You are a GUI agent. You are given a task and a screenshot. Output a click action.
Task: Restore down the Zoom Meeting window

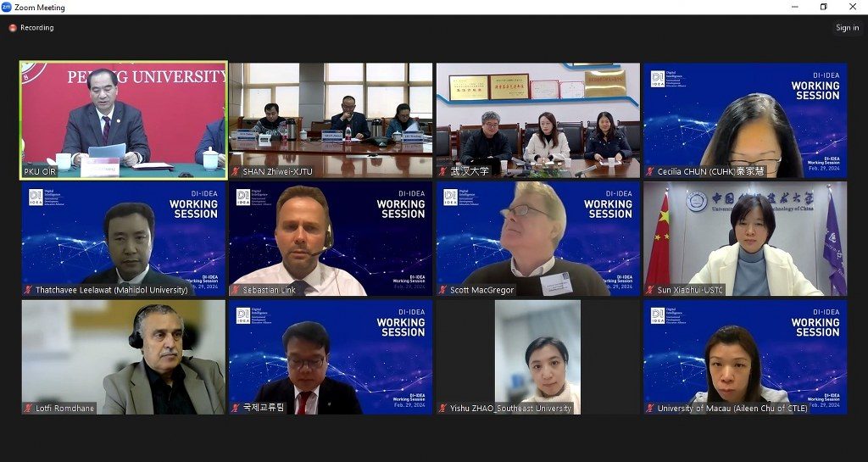coord(824,7)
